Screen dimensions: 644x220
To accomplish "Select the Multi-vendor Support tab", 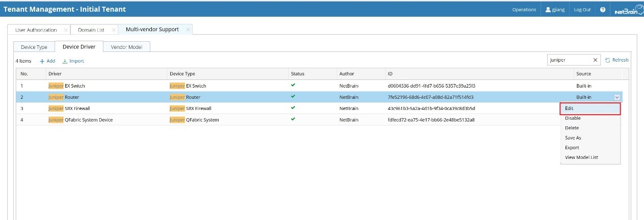I will (152, 30).
